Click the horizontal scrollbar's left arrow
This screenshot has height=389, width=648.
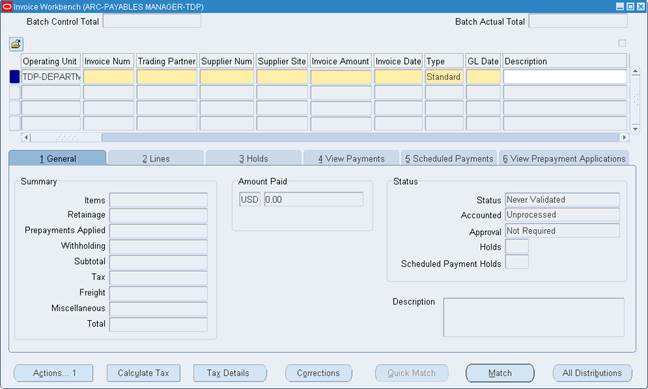pos(26,137)
